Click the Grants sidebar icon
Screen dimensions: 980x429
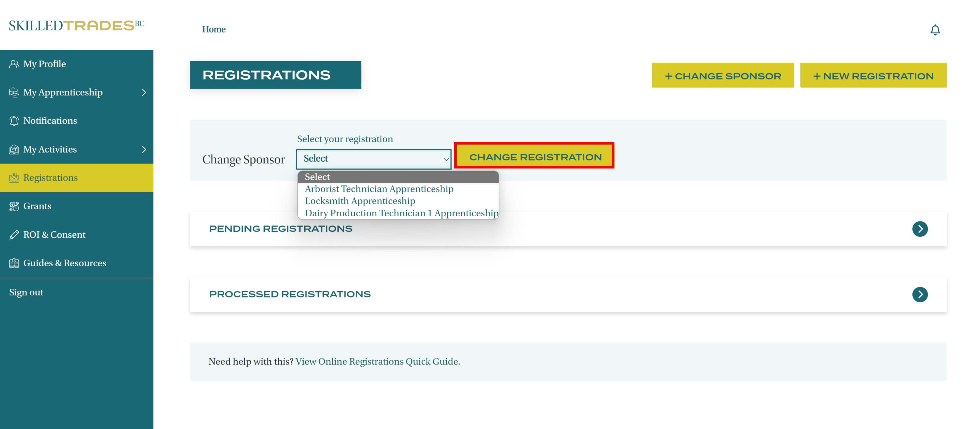click(14, 206)
